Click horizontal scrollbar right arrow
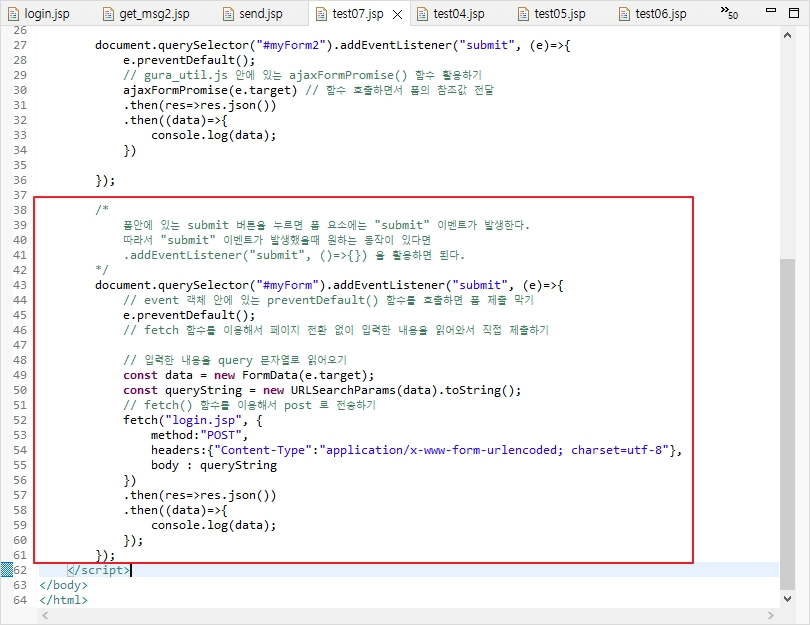 771,615
